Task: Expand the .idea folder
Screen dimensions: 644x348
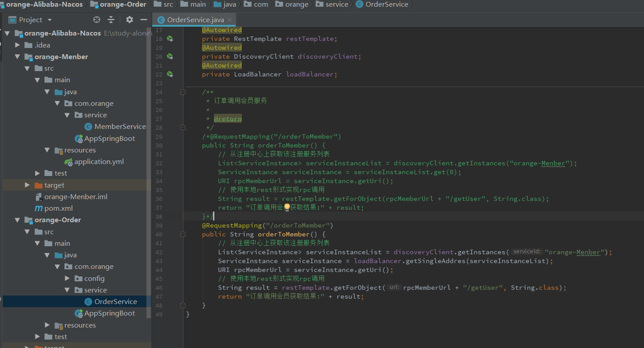Action: click(x=17, y=45)
